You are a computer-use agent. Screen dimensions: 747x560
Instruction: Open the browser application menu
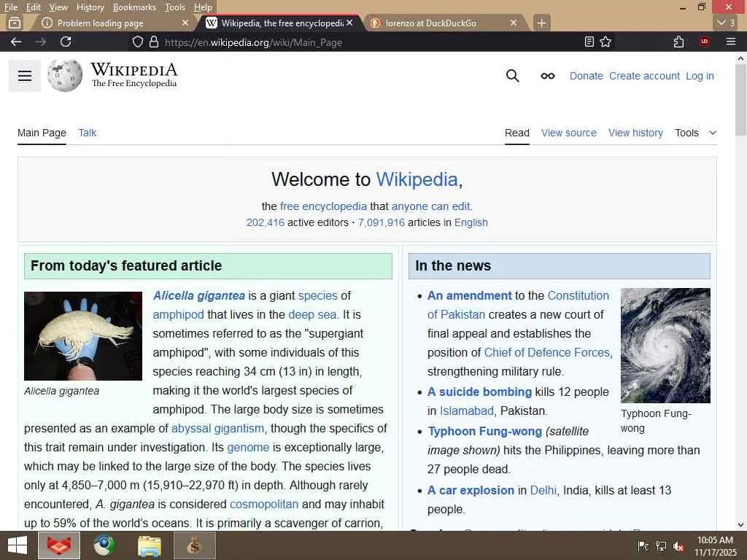pos(731,42)
